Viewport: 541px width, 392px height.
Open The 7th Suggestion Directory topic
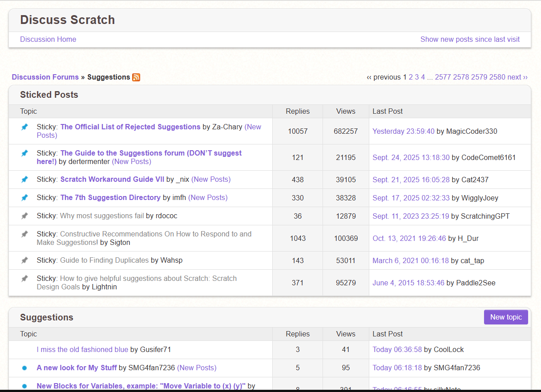tap(110, 197)
